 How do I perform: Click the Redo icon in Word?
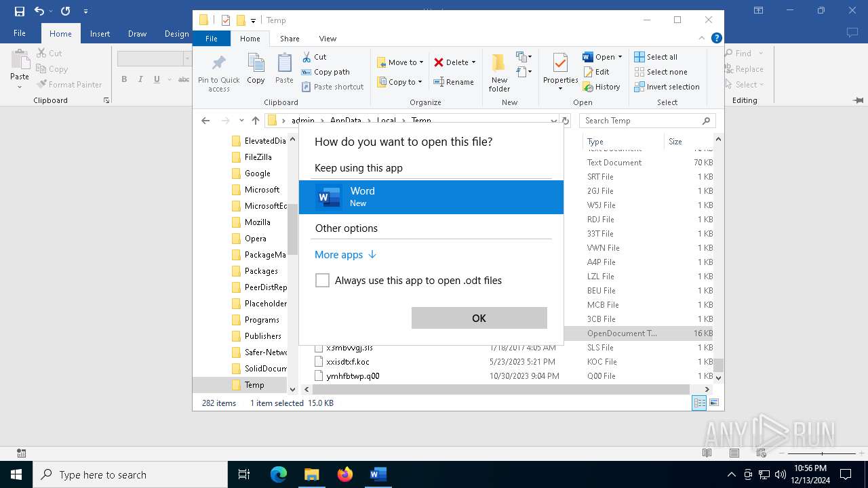pos(65,11)
